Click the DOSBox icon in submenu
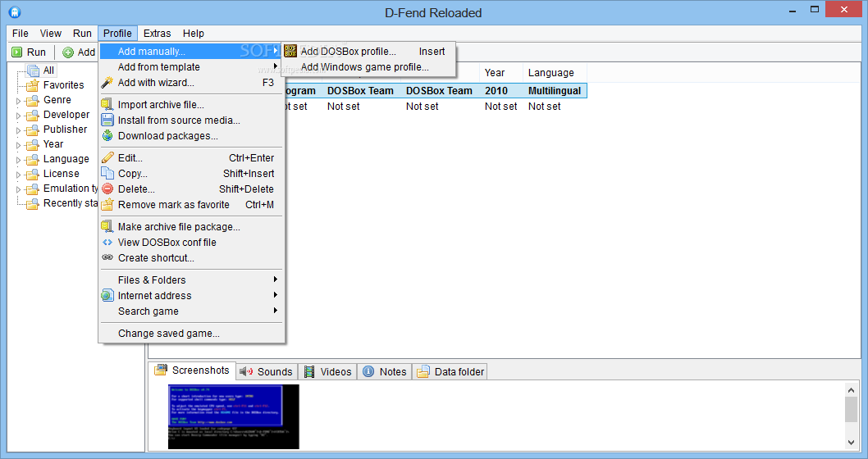The height and width of the screenshot is (459, 868). [x=290, y=52]
